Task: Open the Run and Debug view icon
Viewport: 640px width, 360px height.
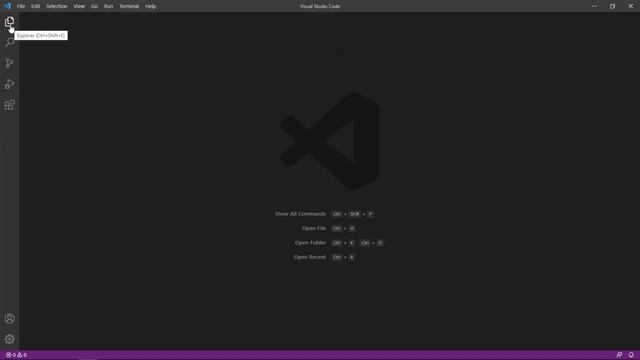Action: point(9,84)
